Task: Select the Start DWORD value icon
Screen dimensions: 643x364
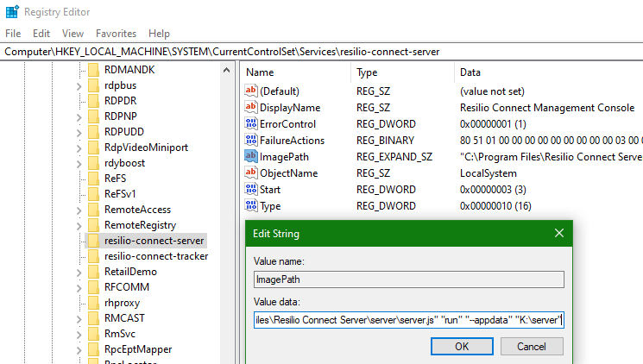Action: pos(251,189)
